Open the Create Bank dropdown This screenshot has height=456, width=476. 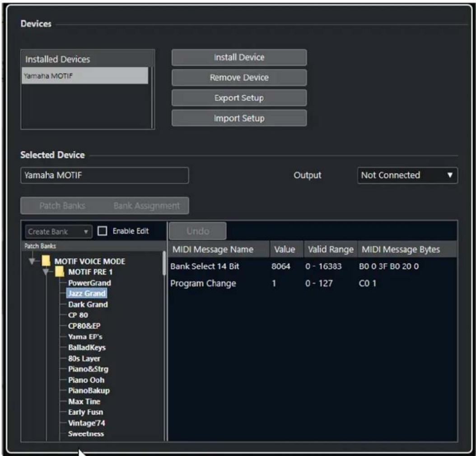(x=58, y=232)
